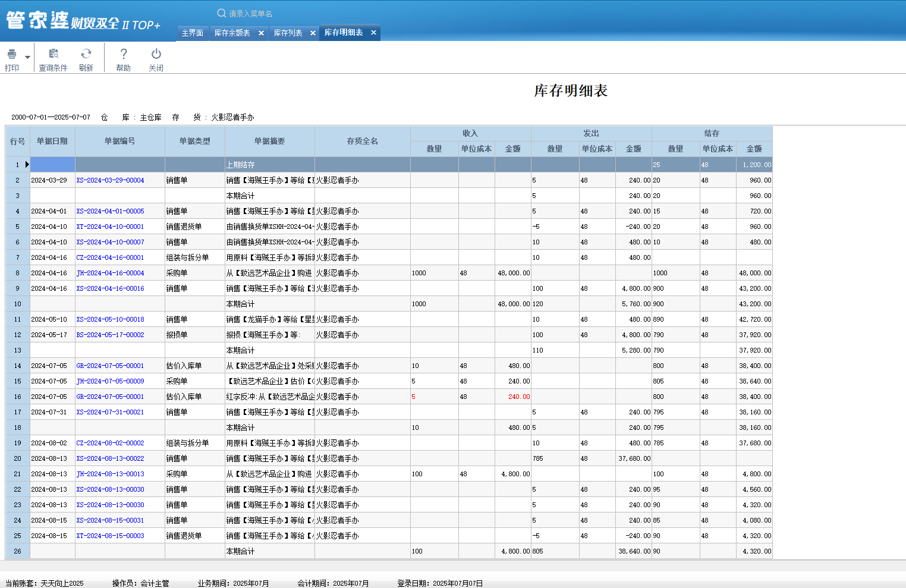Screen dimensions: 906x588
Task: Click the search magnifier icon
Action: click(x=222, y=13)
